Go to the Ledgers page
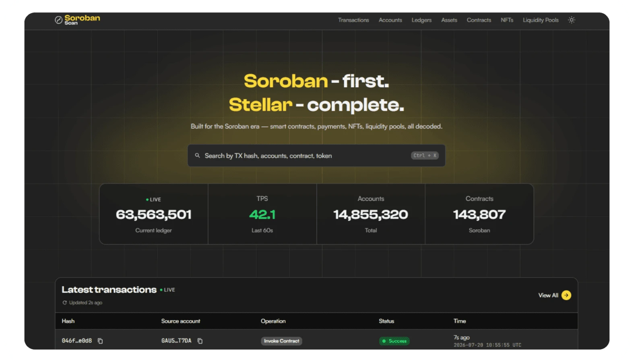 click(x=421, y=20)
